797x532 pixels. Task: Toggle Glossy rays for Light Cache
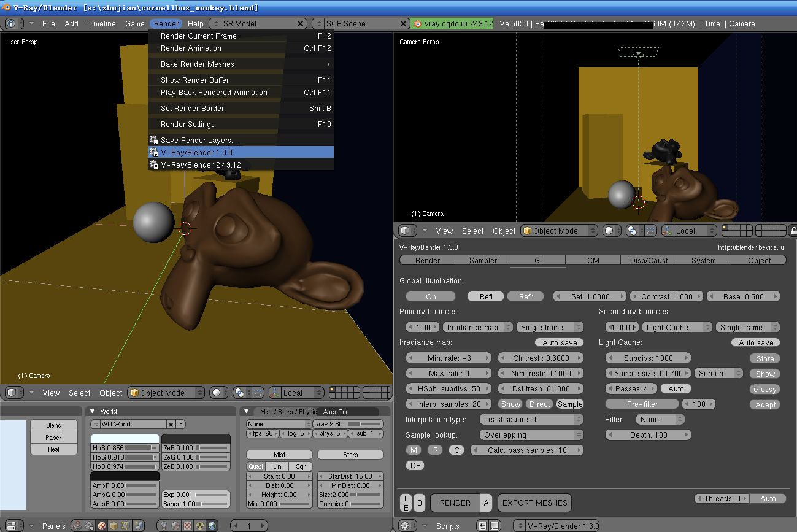(x=765, y=389)
